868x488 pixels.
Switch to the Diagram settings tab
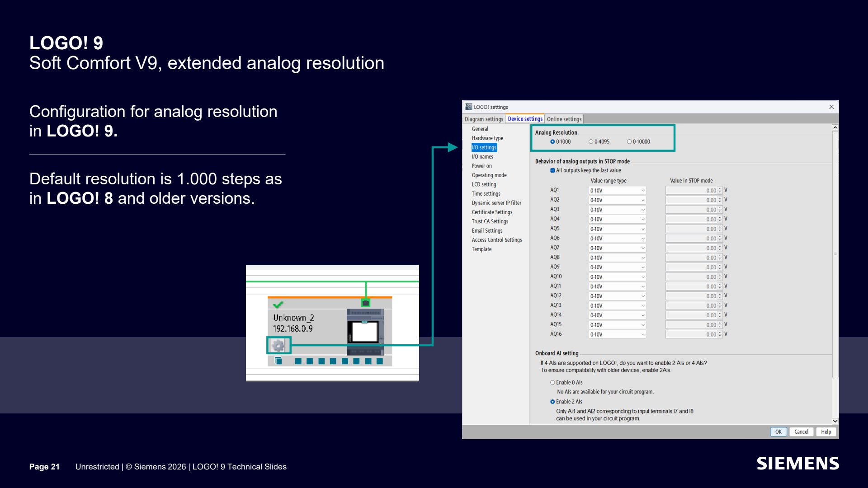click(x=484, y=119)
